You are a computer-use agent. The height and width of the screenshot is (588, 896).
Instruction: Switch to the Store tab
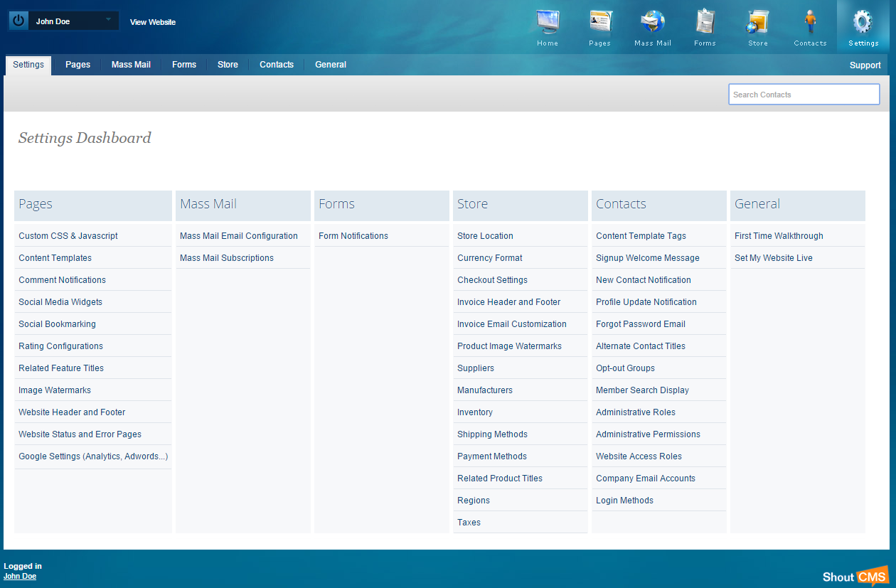(x=228, y=65)
